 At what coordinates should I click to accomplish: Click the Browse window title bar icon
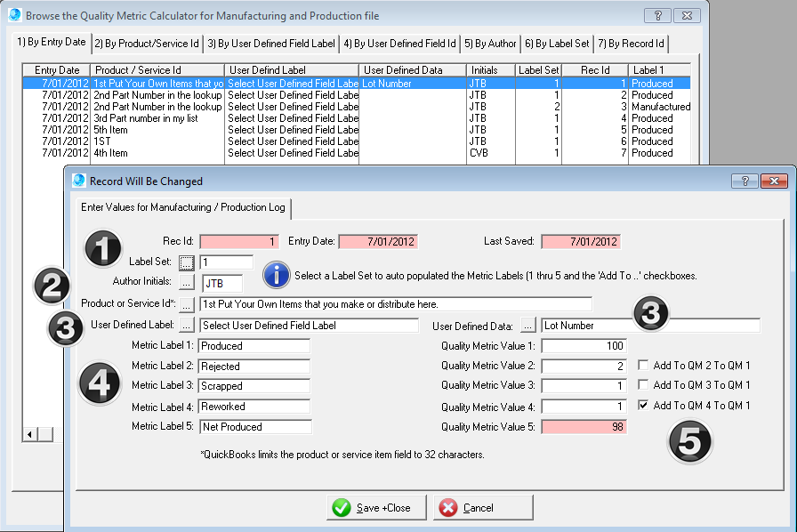point(13,15)
